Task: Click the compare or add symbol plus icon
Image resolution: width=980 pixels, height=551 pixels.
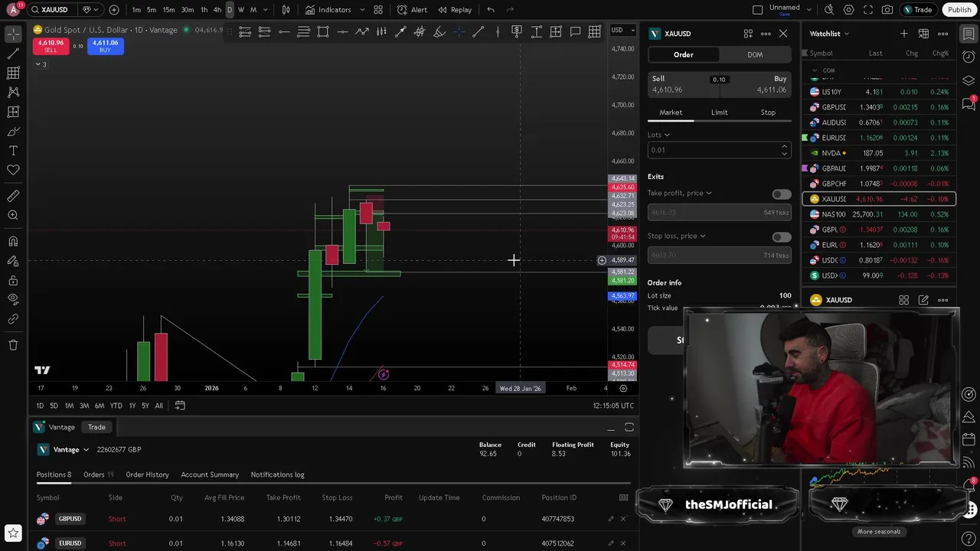Action: click(x=114, y=10)
